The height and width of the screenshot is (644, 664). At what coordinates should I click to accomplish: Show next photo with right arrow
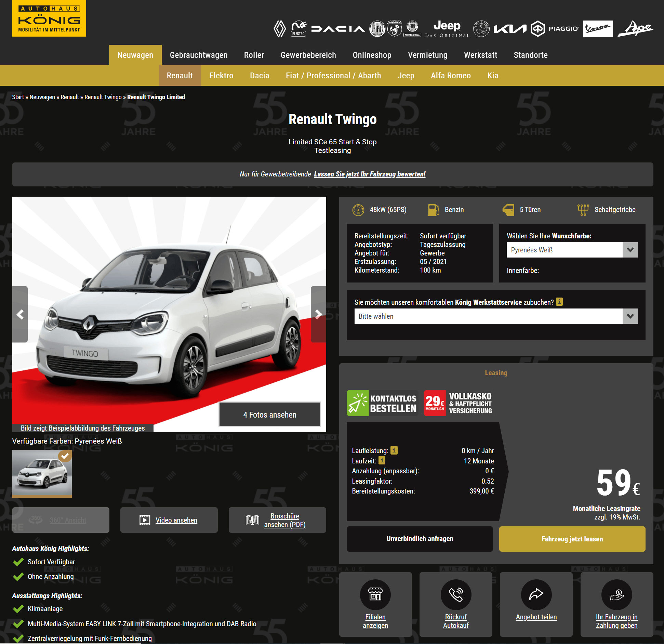(x=318, y=314)
